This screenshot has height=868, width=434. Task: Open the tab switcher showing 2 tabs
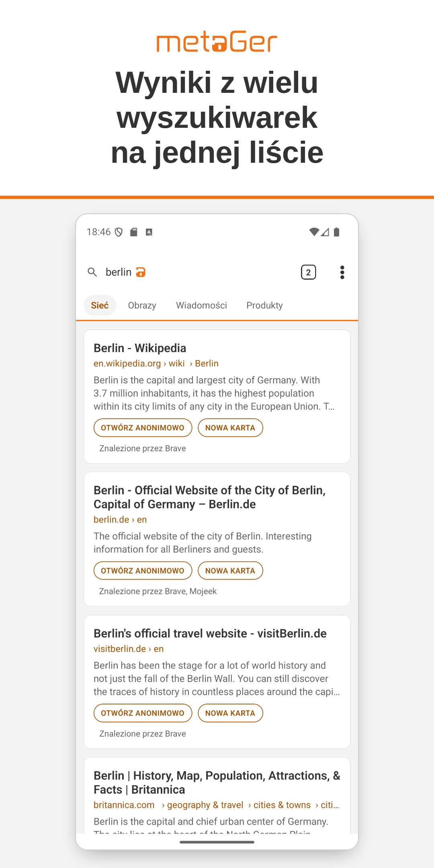(308, 272)
